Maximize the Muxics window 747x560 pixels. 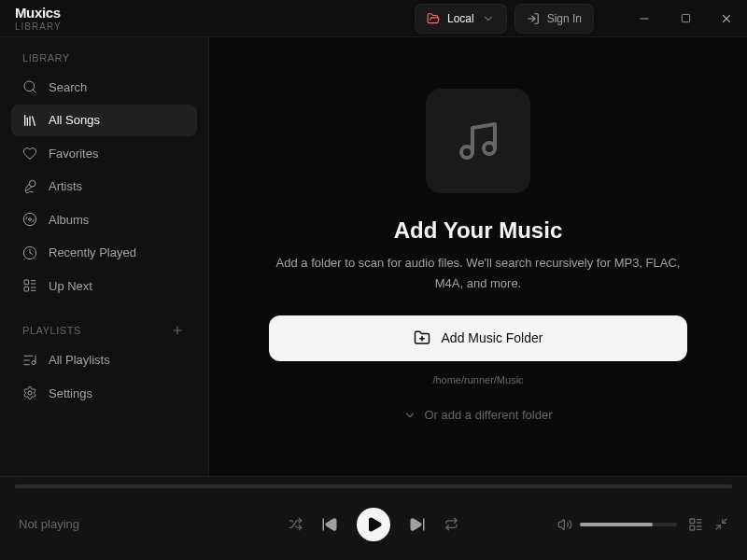click(685, 19)
